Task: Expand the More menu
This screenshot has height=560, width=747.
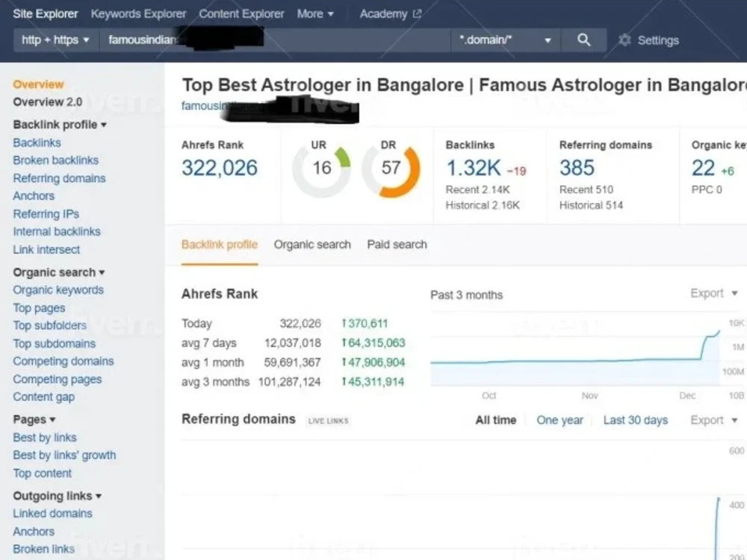Action: [315, 13]
